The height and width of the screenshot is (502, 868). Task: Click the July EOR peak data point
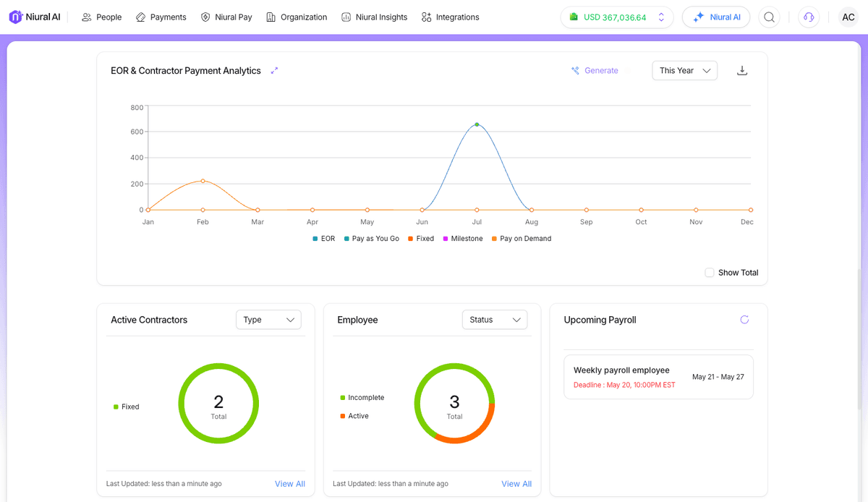pyautogui.click(x=477, y=124)
